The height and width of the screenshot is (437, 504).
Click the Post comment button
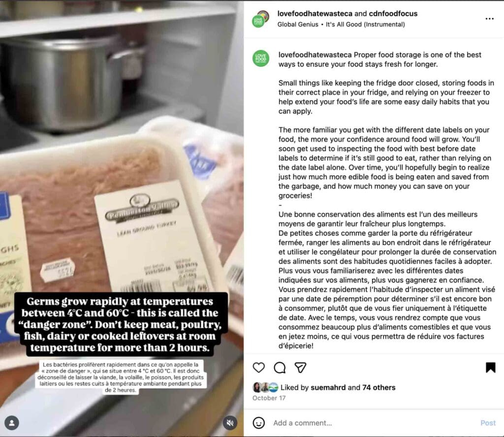[x=488, y=423]
